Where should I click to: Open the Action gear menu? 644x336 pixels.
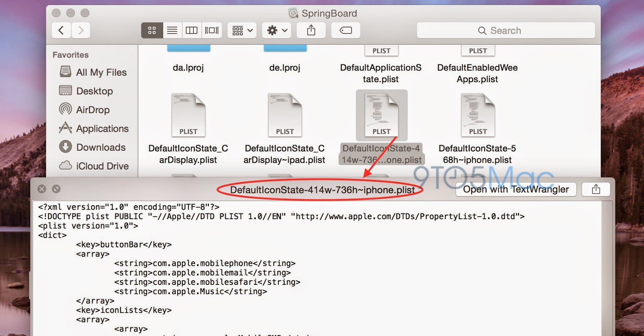[277, 30]
